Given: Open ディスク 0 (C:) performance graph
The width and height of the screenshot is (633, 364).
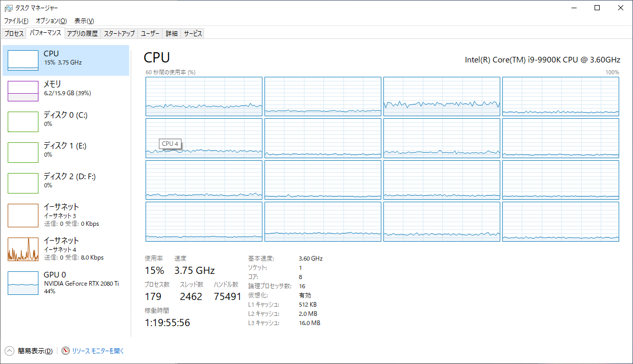Looking at the screenshot, I should (23, 122).
